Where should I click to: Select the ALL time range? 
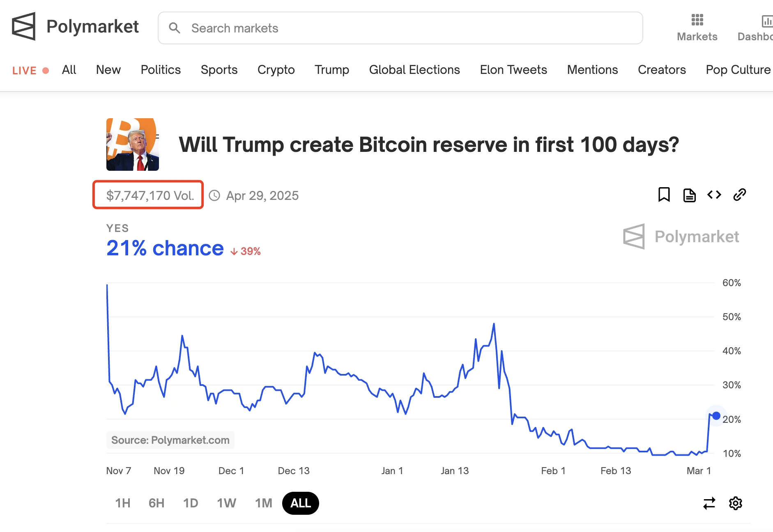pyautogui.click(x=301, y=503)
